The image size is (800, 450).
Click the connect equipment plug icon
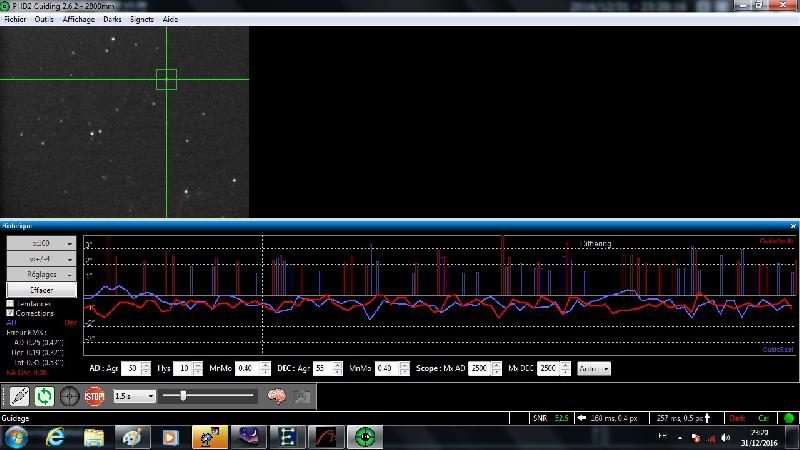tap(20, 396)
